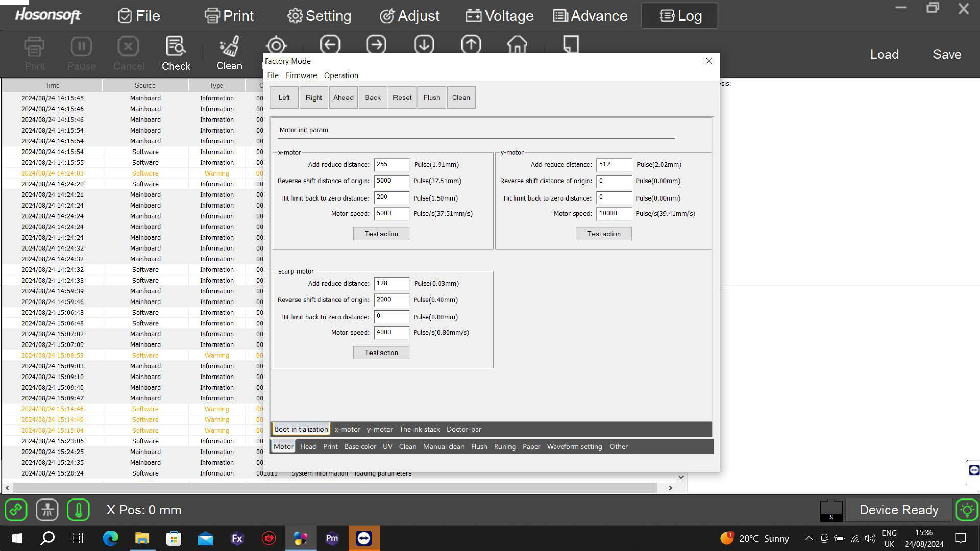Click the move-left arrow icon
This screenshot has height=551, width=980.
330,45
